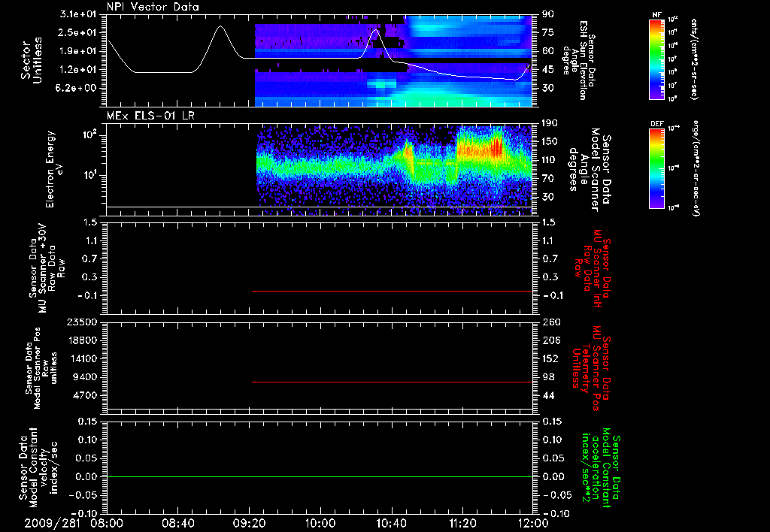Click the 2.5e+01 sector axis value
Screen dimensions: 770x532
pos(78,32)
